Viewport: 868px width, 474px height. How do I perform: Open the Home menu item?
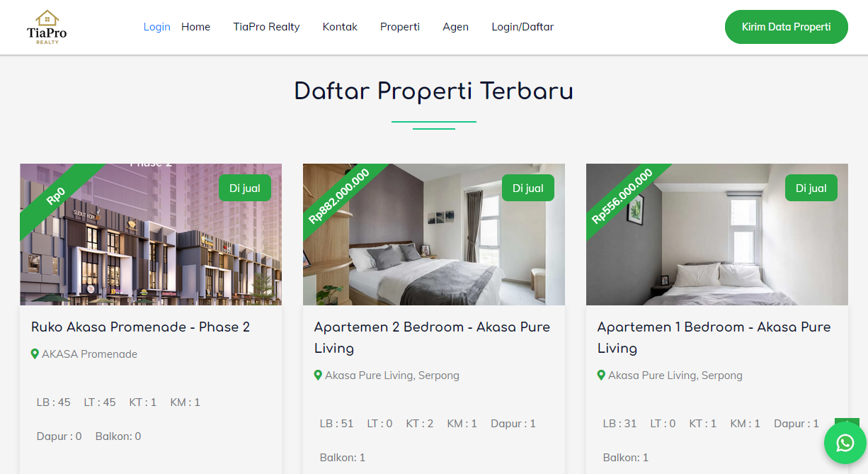point(195,27)
